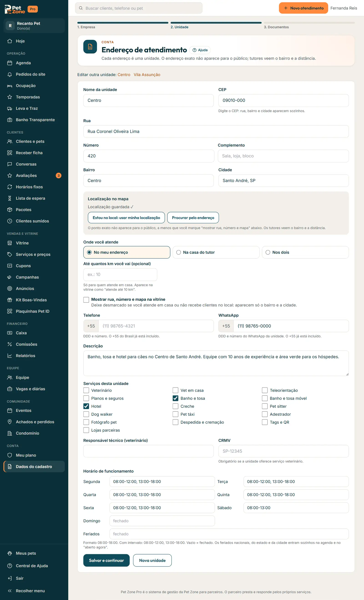Open Meu plano in the sidebar
364x600 pixels.
34,455
